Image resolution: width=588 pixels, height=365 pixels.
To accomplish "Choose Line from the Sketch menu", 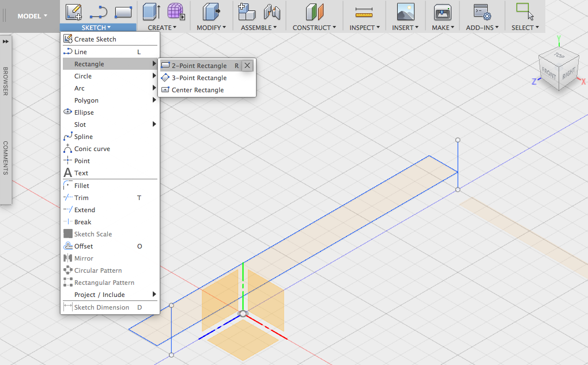I will click(110, 52).
